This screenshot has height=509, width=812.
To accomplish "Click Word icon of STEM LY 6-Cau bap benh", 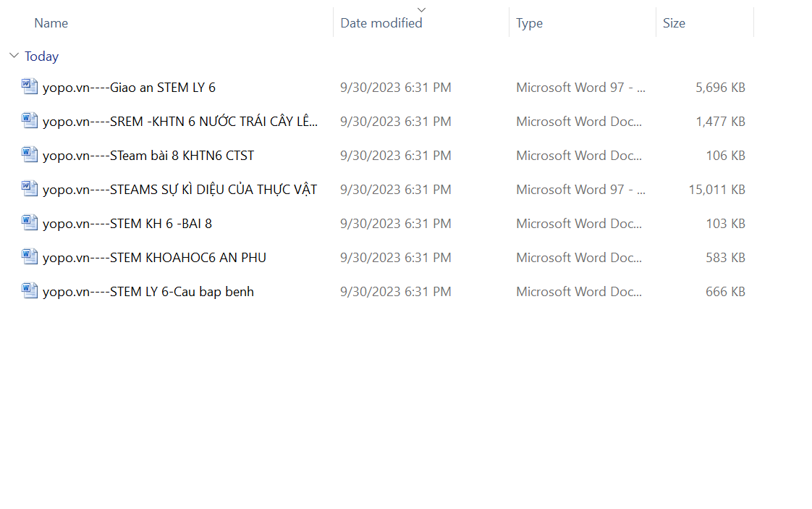I will coord(30,291).
